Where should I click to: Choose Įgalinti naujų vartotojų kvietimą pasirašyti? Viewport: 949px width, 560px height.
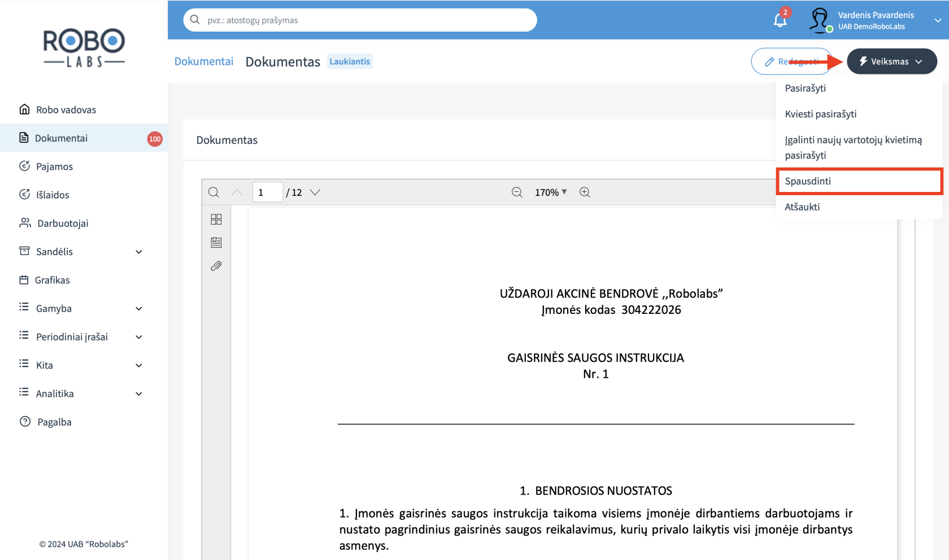pyautogui.click(x=859, y=147)
